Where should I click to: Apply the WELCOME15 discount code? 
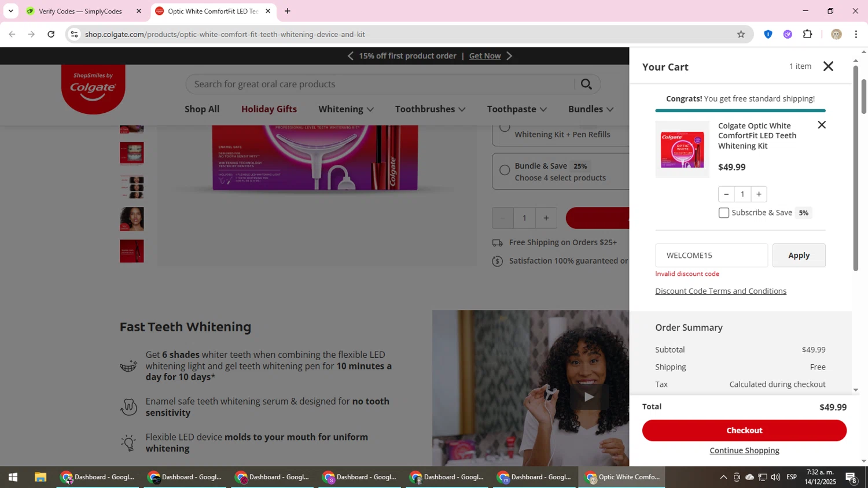pyautogui.click(x=799, y=256)
